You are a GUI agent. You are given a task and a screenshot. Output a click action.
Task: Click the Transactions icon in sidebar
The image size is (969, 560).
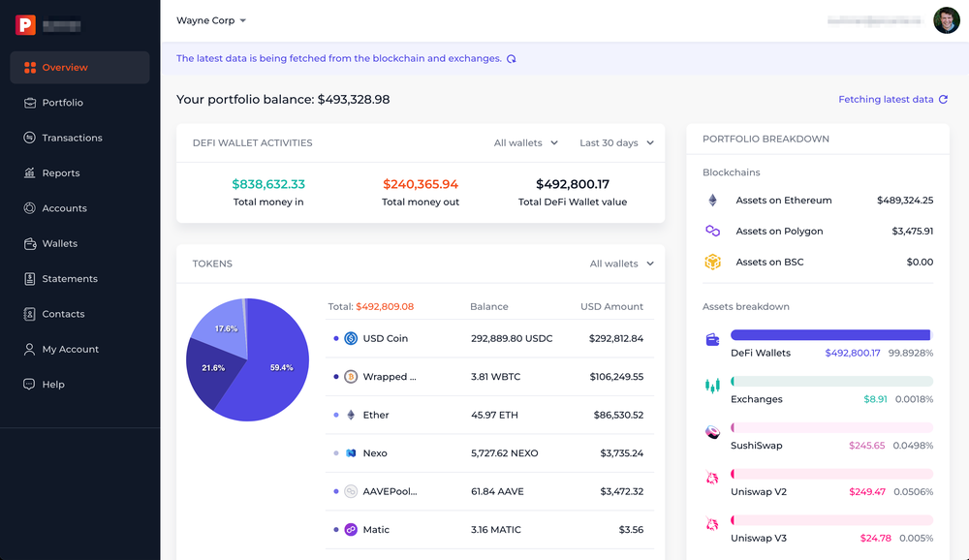click(30, 138)
